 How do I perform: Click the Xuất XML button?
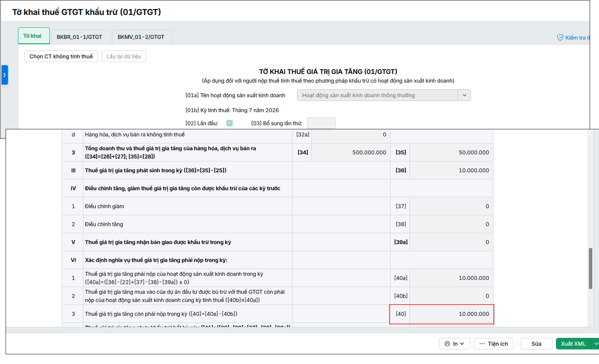[573, 344]
